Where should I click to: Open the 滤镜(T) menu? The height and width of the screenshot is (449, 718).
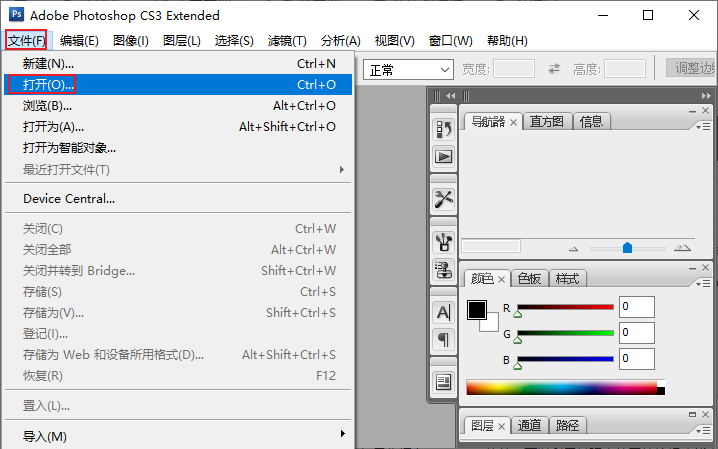pyautogui.click(x=287, y=41)
